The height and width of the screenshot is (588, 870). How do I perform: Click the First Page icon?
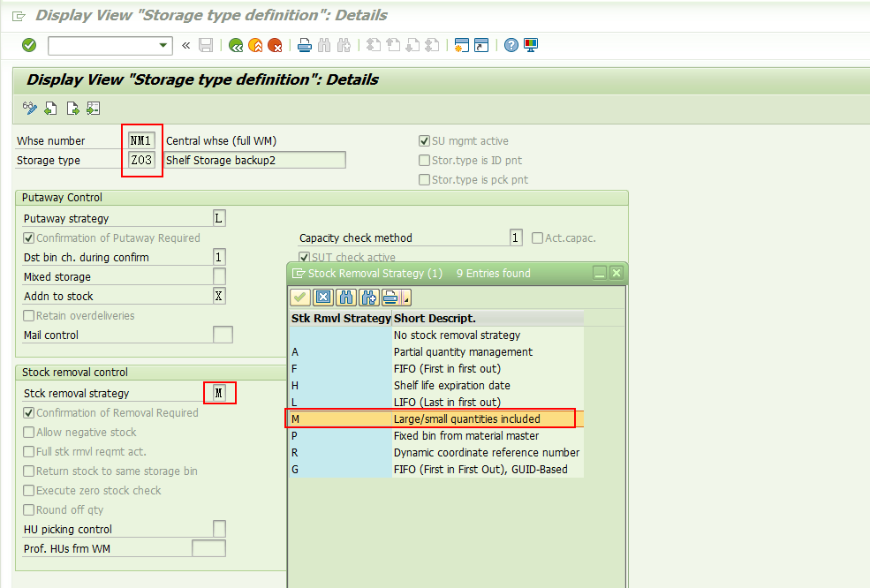click(374, 46)
